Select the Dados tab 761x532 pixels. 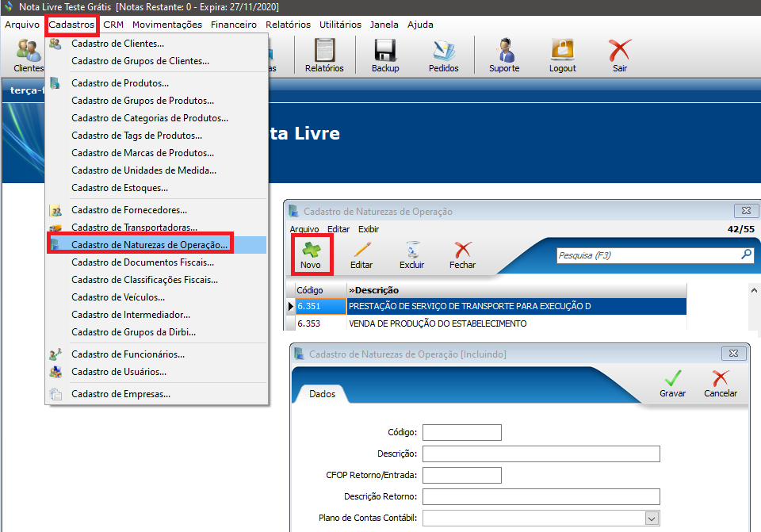pyautogui.click(x=322, y=394)
